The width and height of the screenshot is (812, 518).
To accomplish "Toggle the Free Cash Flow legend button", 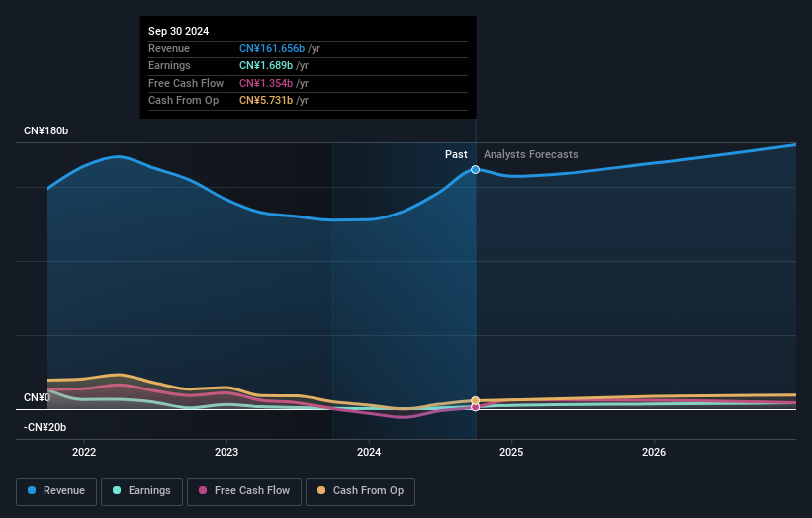I will pyautogui.click(x=244, y=491).
